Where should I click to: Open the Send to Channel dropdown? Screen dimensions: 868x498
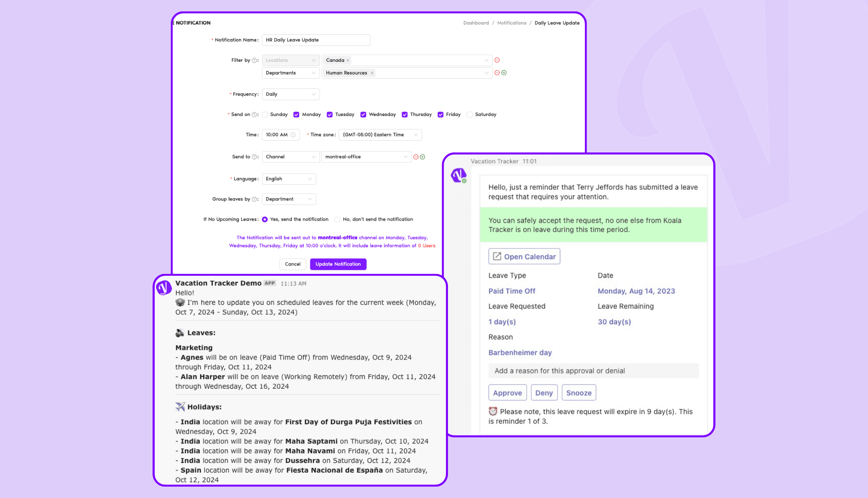click(x=291, y=157)
